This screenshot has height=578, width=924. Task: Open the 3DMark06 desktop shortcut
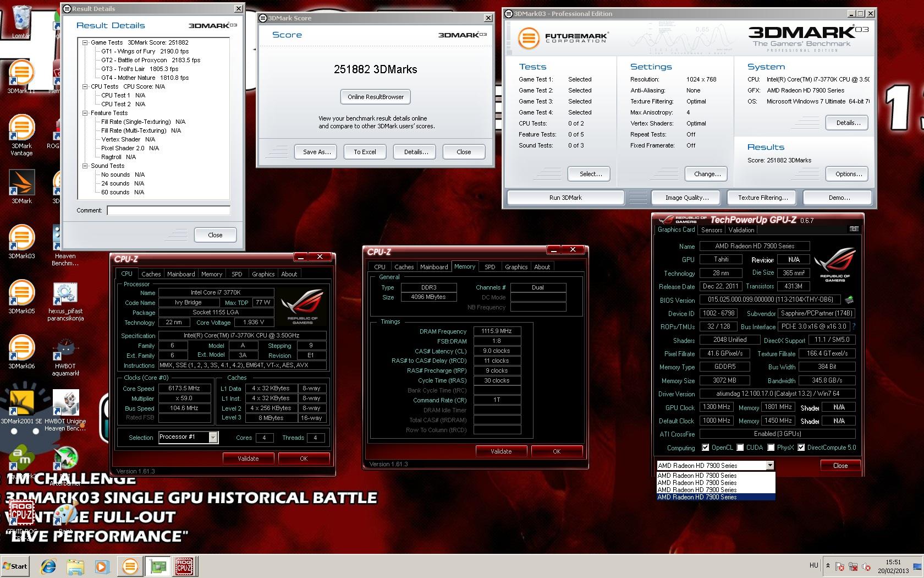[x=21, y=352]
